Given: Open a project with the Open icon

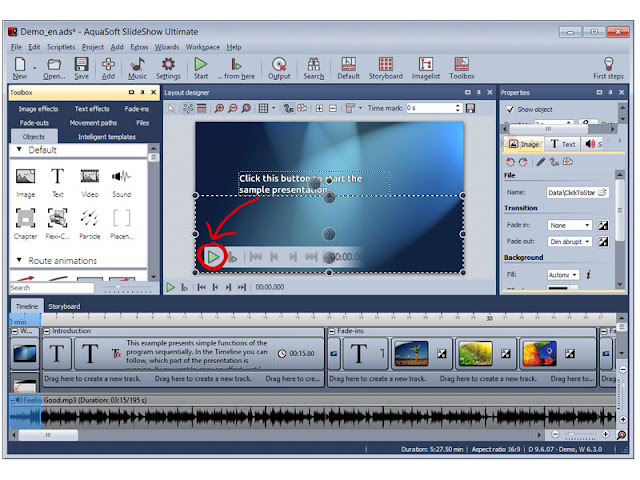Looking at the screenshot, I should (54, 68).
